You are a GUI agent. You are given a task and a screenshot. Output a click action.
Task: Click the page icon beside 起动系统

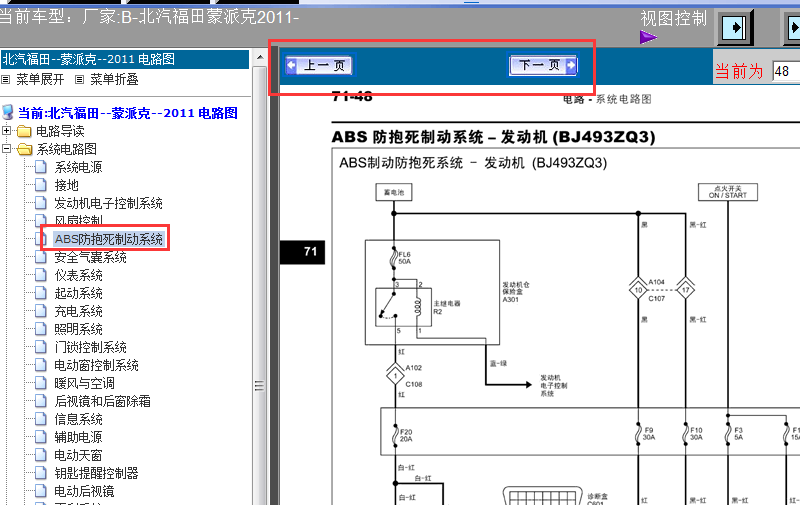[x=40, y=292]
